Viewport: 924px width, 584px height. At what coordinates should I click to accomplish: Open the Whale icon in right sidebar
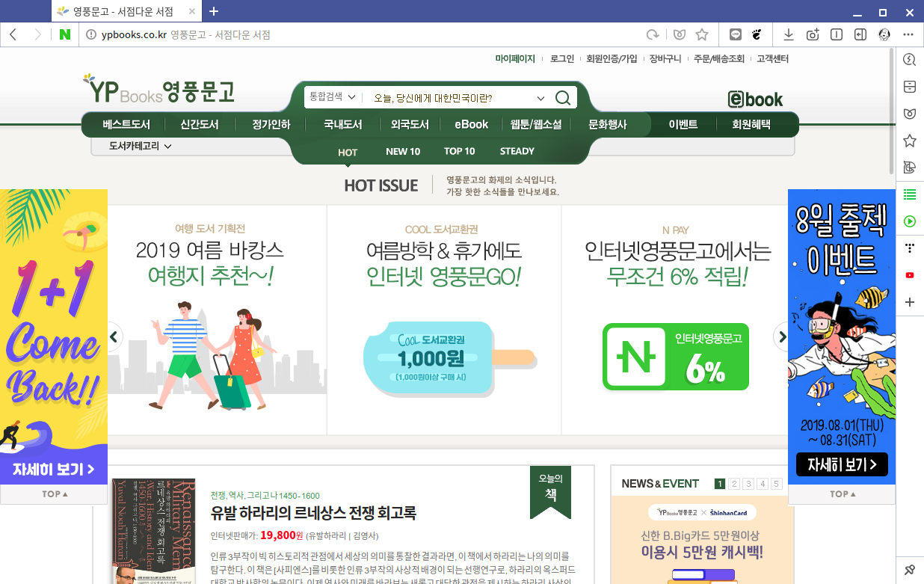[x=910, y=114]
